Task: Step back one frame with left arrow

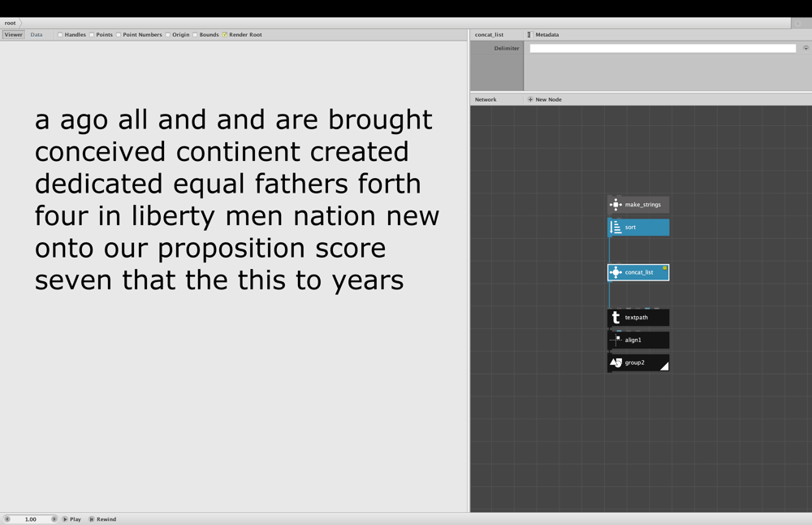Action: [7, 518]
